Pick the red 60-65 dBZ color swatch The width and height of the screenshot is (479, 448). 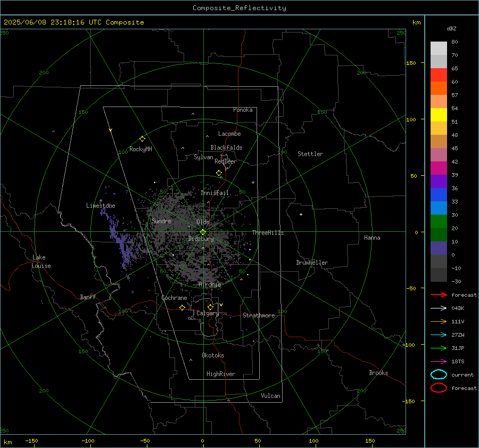point(439,75)
